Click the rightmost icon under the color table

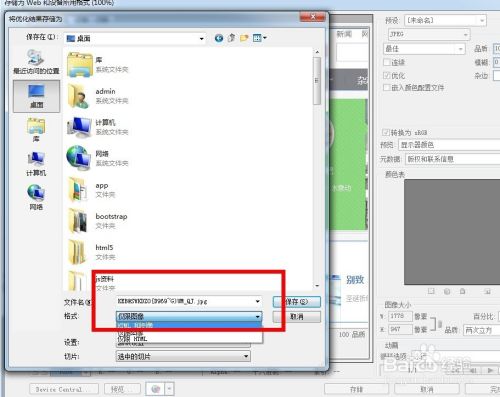[x=487, y=291]
